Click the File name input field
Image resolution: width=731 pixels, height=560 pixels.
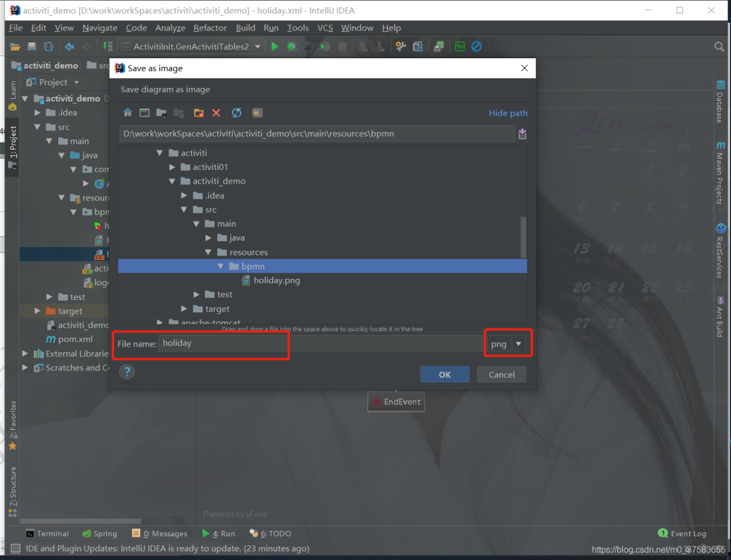pyautogui.click(x=321, y=343)
